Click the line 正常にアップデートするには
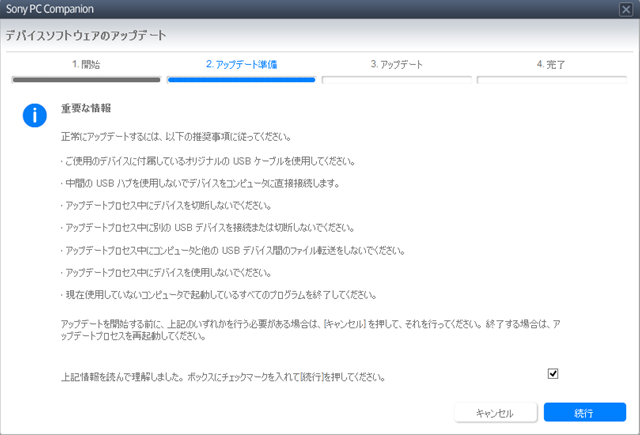Screen dimensions: 640x435 point(176,137)
